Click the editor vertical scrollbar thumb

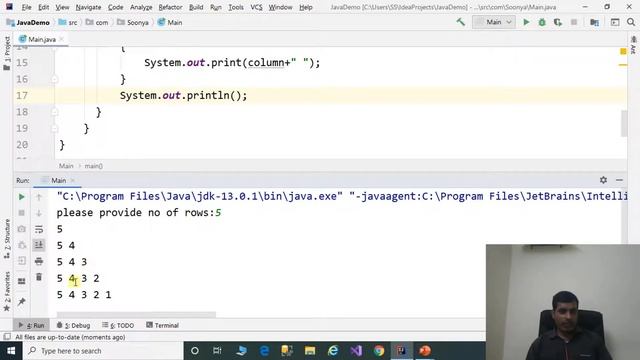[x=624, y=123]
